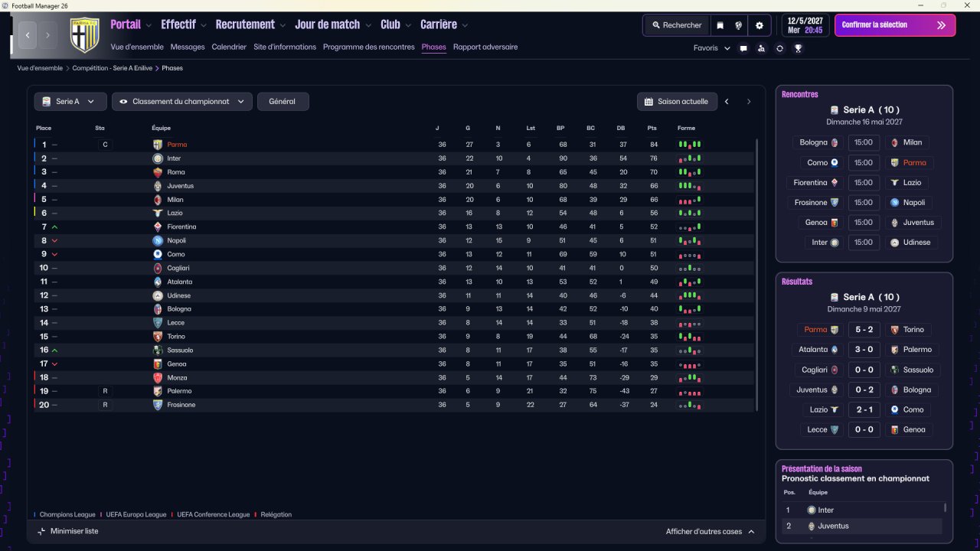Click the Inter badge in league table
This screenshot has height=551, width=980.
(158, 158)
